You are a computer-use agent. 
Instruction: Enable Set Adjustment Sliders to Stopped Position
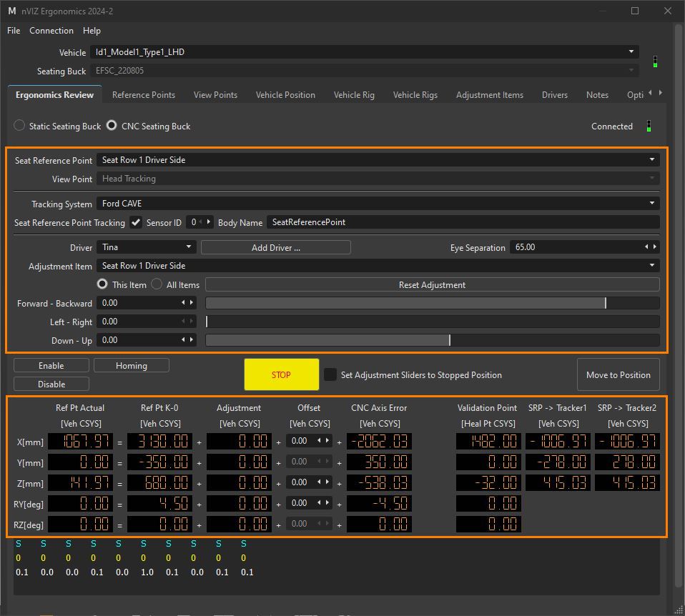click(330, 374)
